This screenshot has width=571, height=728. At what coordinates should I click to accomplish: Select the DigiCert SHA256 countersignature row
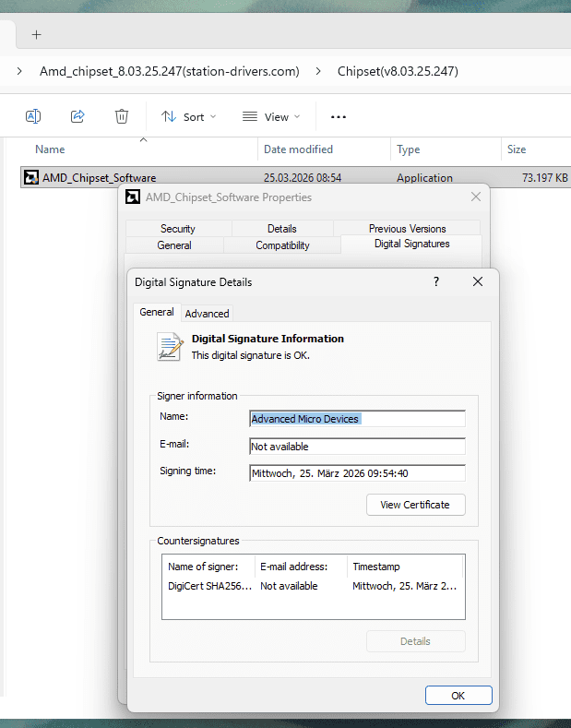314,586
